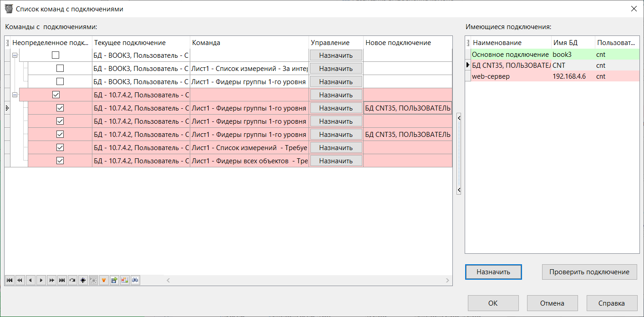
Task: Go to last record in navigator
Action: [62, 280]
